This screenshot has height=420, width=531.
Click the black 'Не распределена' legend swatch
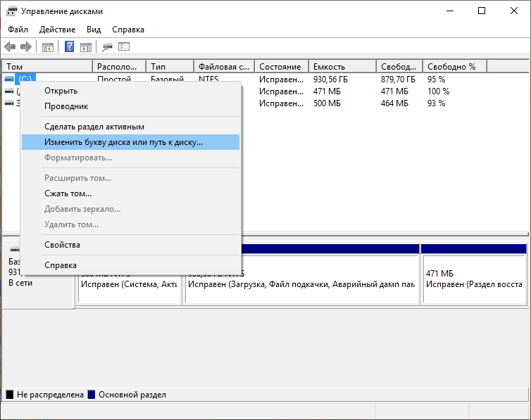coord(10,395)
